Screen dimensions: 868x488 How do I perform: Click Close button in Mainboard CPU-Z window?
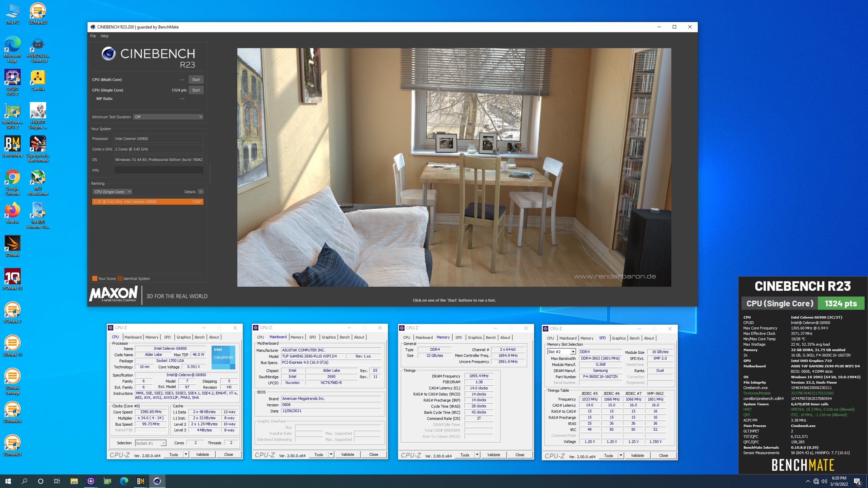[x=374, y=454]
